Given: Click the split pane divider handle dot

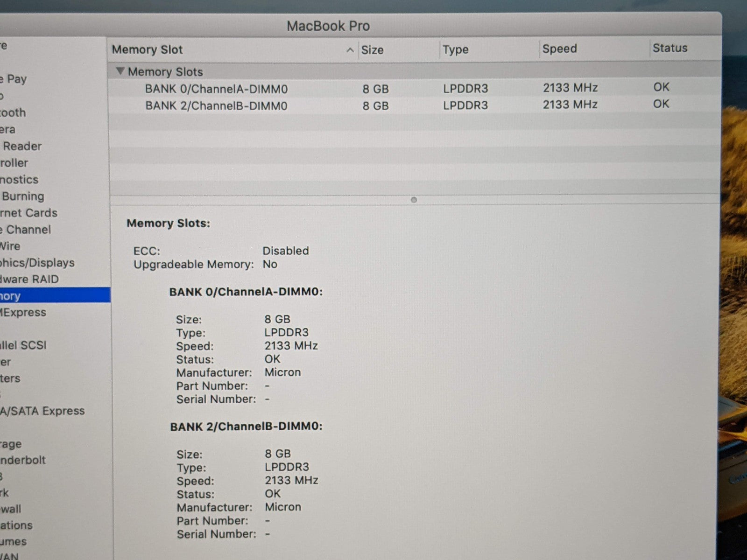Looking at the screenshot, I should (414, 200).
